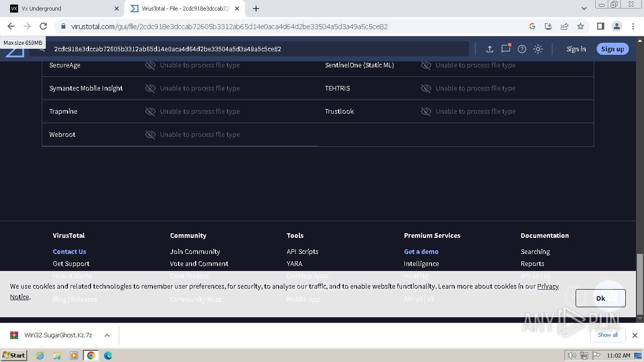Toggle light/dark theme sun icon
This screenshot has width=644, height=362.
click(x=538, y=49)
